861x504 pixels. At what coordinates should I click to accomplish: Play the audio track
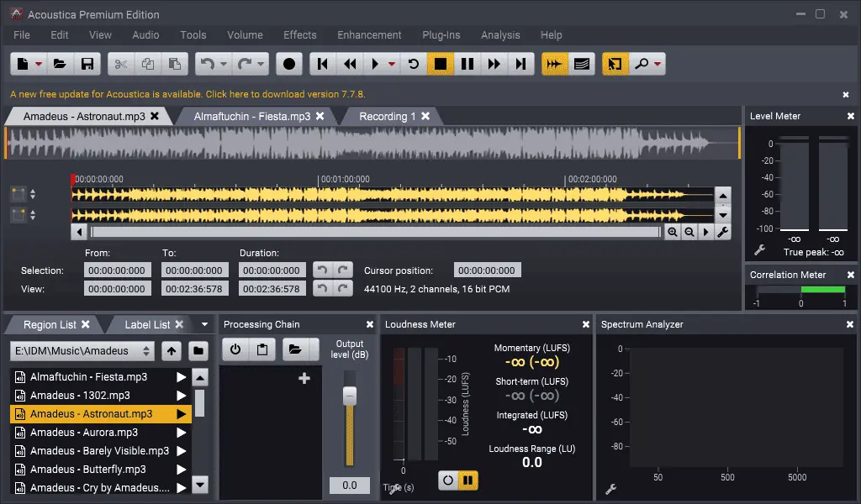[375, 64]
